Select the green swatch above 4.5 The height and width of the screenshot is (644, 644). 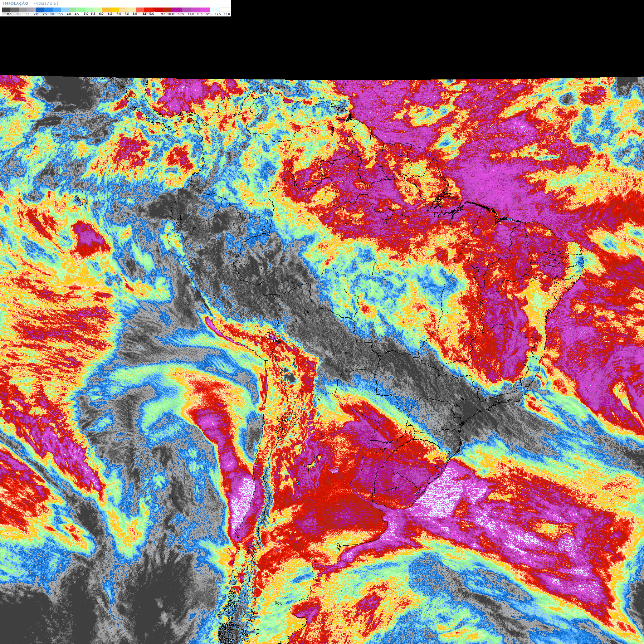click(73, 10)
